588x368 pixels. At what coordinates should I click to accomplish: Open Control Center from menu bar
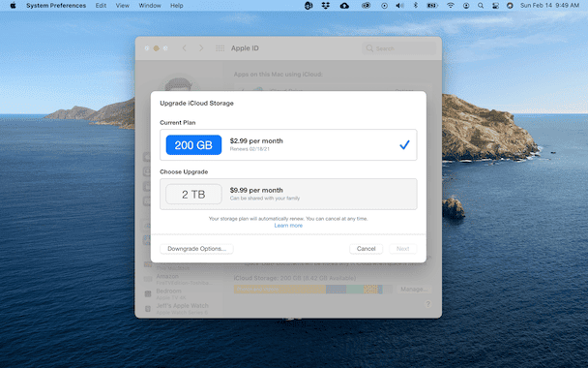(x=495, y=5)
